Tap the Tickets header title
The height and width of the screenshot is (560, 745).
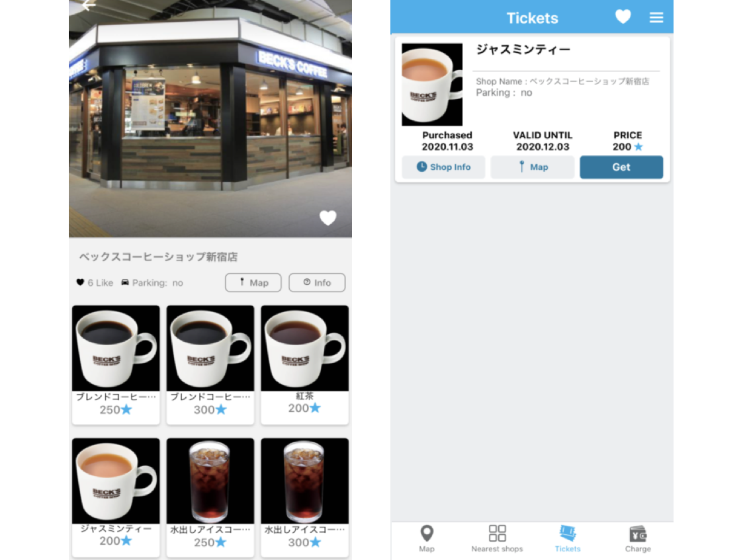(x=532, y=18)
